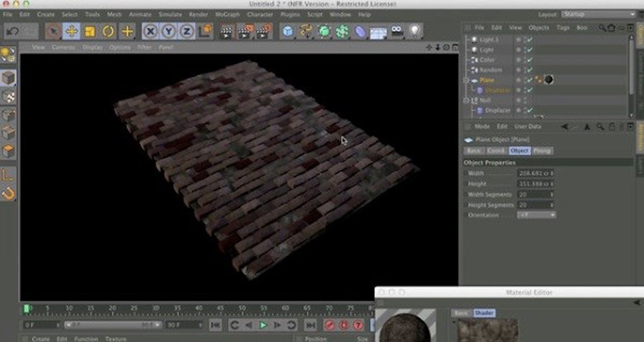Open the File menu in main menu bar
The image size is (644, 342).
(x=7, y=14)
